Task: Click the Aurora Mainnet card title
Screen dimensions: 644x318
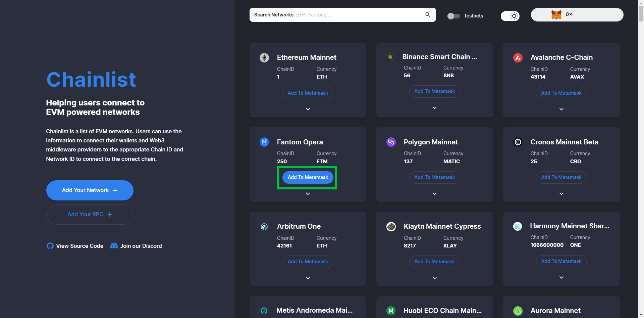Action: pyautogui.click(x=555, y=311)
